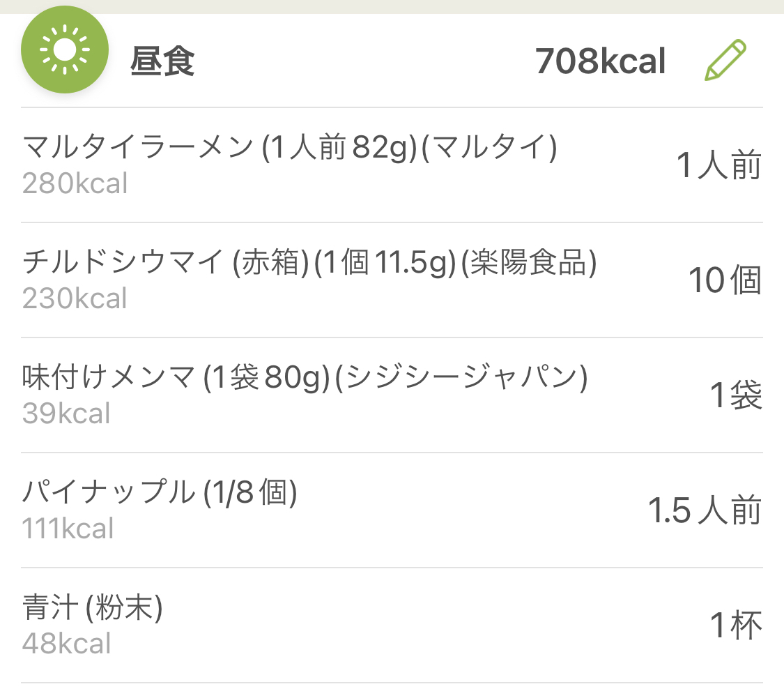Open the 青汁 (粉末) entry
Image resolution: width=784 pixels, height=698 pixels.
(392, 625)
